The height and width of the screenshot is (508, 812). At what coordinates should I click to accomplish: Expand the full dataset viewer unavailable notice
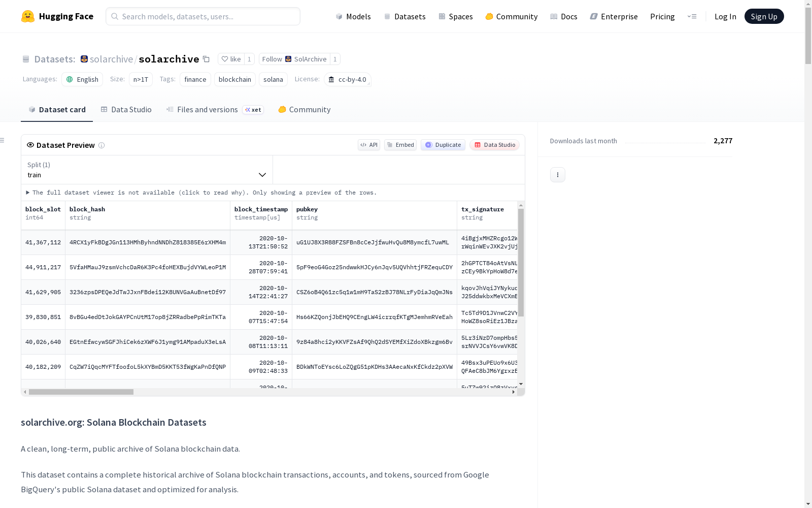pyautogui.click(x=201, y=193)
